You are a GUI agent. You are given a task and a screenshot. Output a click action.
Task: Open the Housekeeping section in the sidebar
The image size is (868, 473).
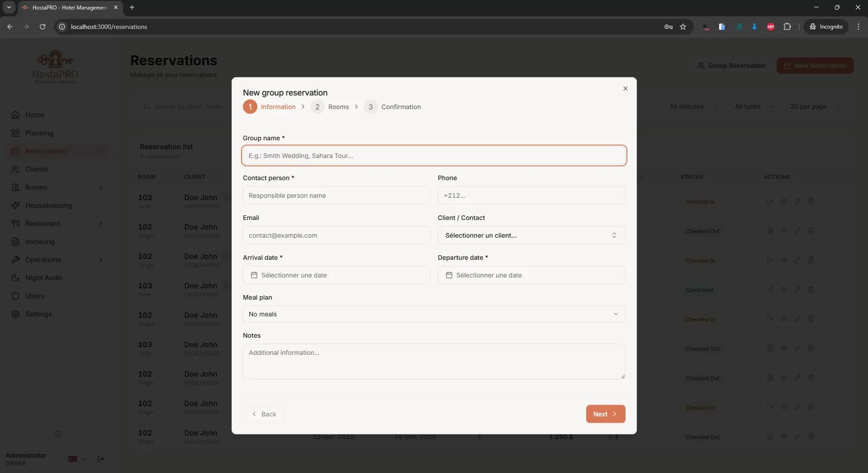[x=48, y=205]
